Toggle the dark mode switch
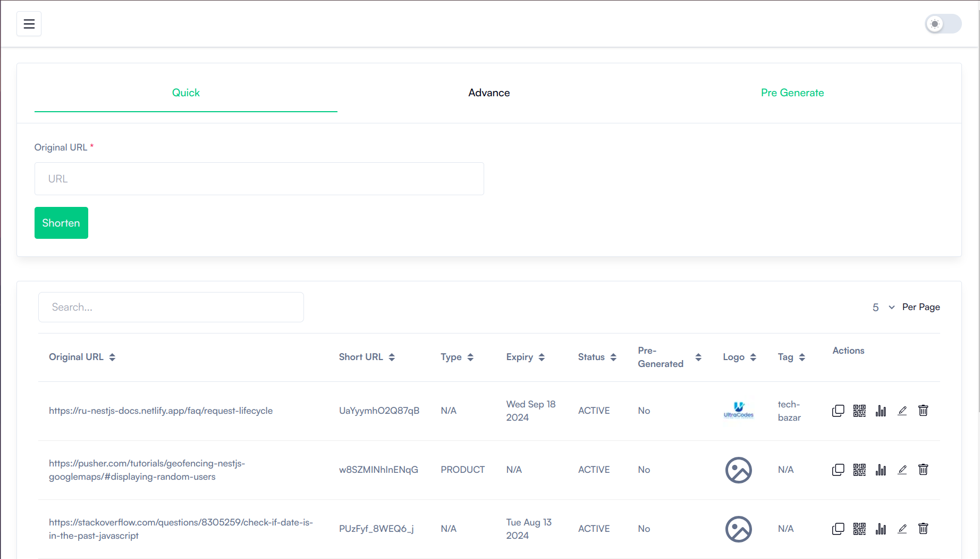Viewport: 980px width, 559px height. [x=943, y=24]
